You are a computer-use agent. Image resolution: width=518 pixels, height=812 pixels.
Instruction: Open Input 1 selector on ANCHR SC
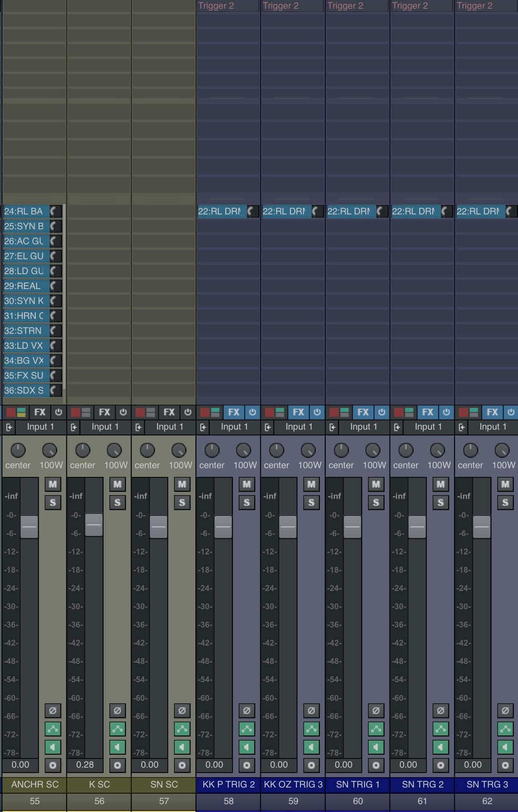[x=40, y=427]
